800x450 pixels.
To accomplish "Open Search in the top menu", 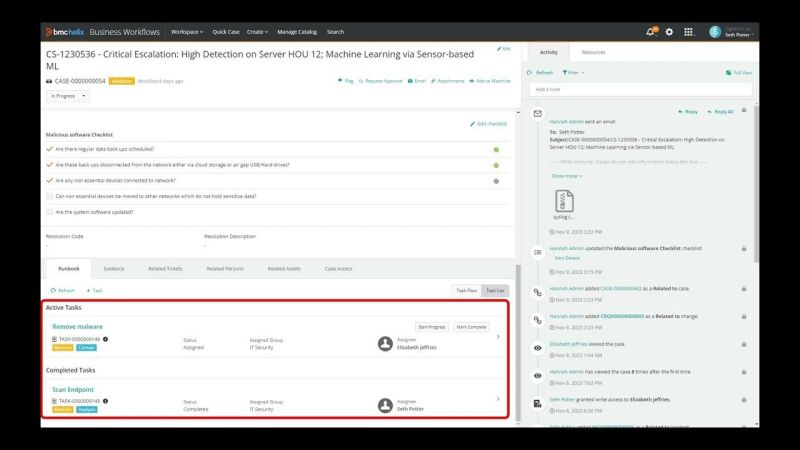I will point(335,32).
